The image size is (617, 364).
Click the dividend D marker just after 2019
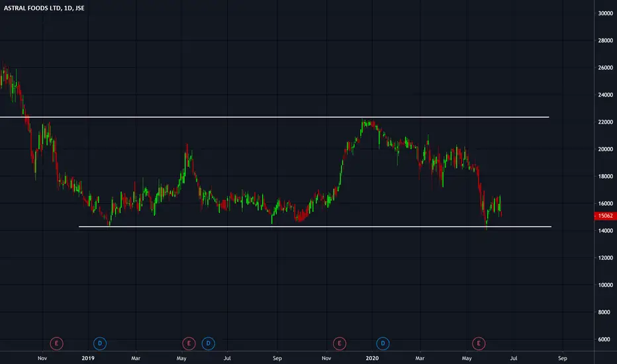100,343
